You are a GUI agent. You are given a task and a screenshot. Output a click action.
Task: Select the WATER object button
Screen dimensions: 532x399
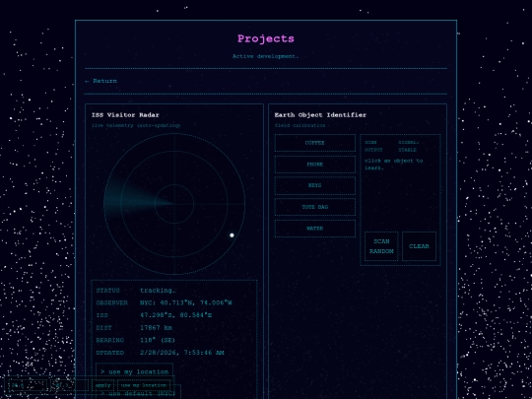(x=315, y=229)
